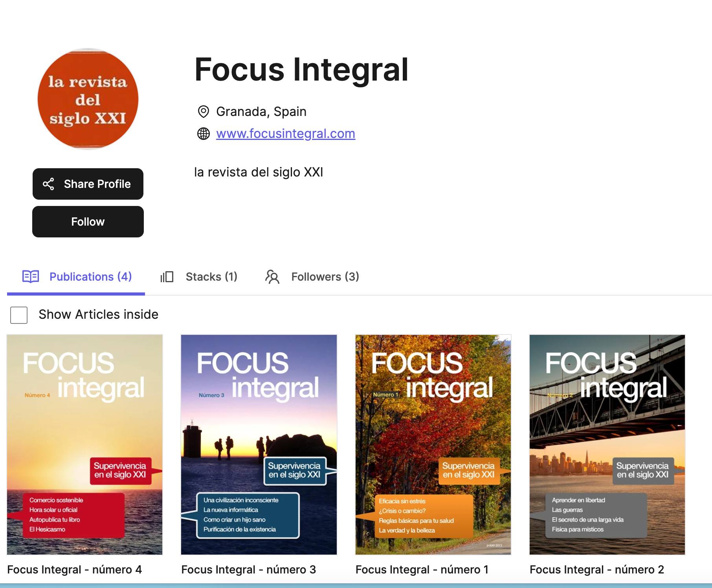
Task: Open the número 2 bridge cover
Action: (607, 444)
